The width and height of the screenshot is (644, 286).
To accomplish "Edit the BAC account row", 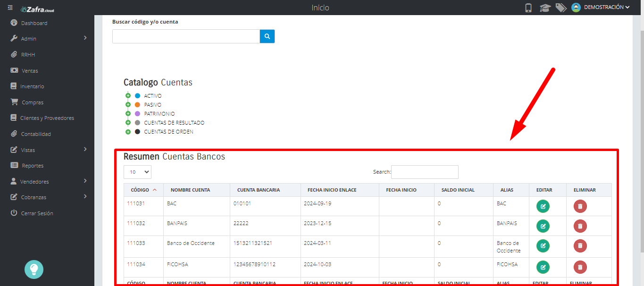I will pyautogui.click(x=543, y=206).
